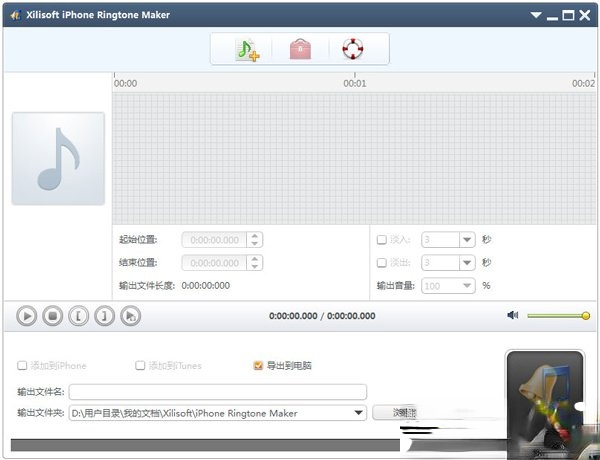Screen dimensions: 600x460
Task: Click the 起始位置 time field
Action: (214, 240)
